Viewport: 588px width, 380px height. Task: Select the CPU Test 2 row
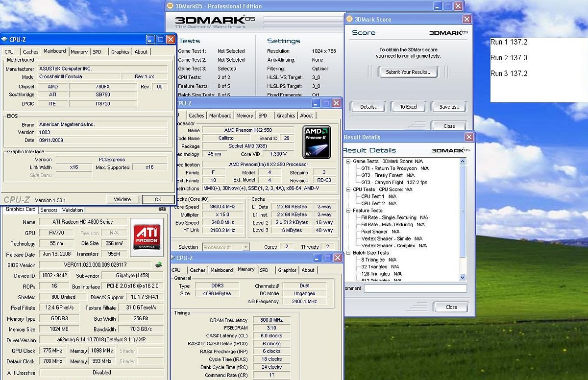point(379,203)
